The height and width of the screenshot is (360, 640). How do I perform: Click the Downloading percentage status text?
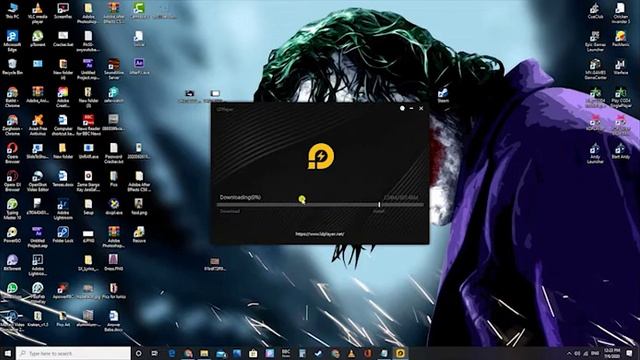[240, 197]
